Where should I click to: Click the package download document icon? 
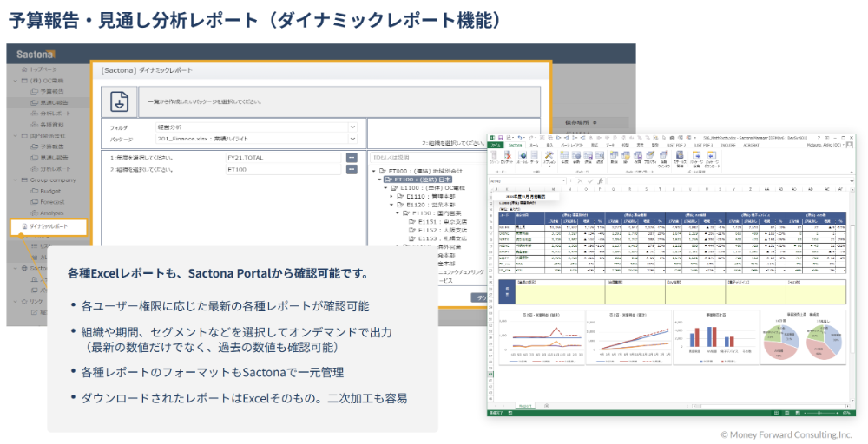coord(119,101)
